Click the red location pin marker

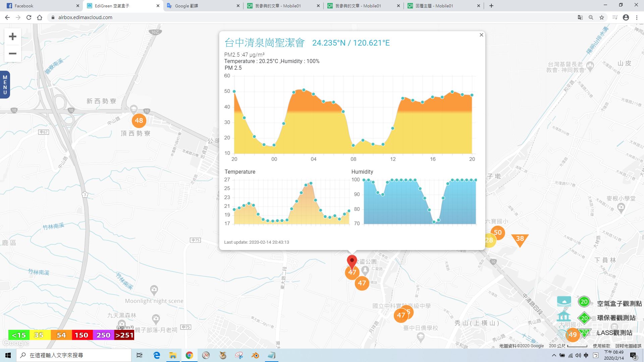[x=352, y=261]
